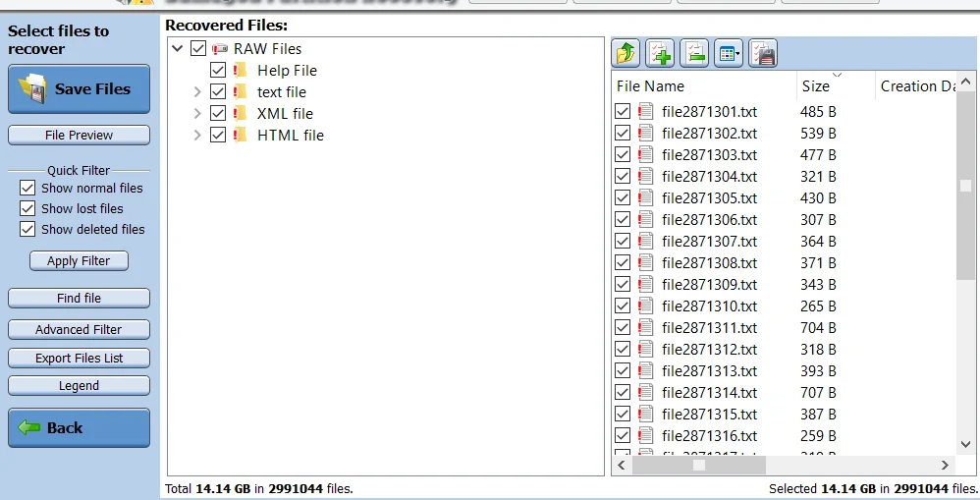The image size is (980, 500).
Task: Click the document icon of file2871301.txt
Action: (x=645, y=111)
